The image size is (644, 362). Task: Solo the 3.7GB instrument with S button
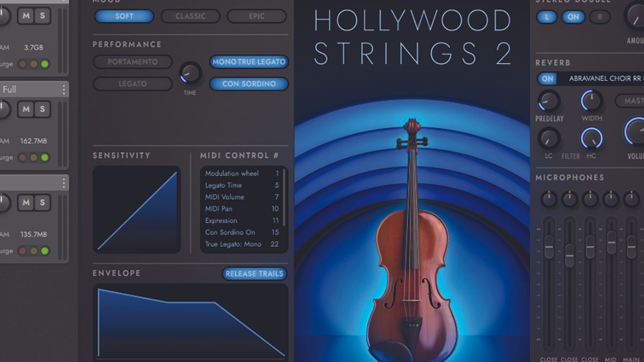pyautogui.click(x=43, y=16)
